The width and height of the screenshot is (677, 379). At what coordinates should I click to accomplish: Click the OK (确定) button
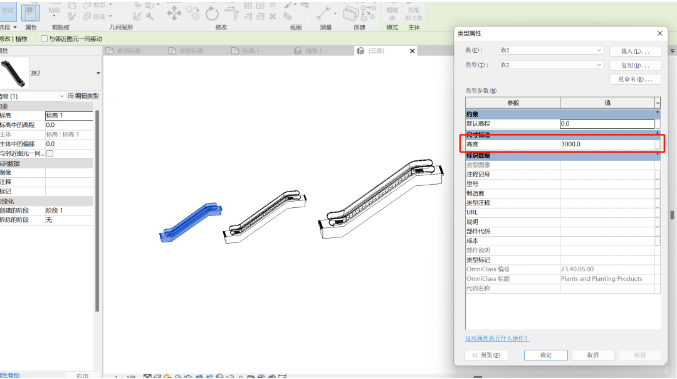tap(546, 355)
